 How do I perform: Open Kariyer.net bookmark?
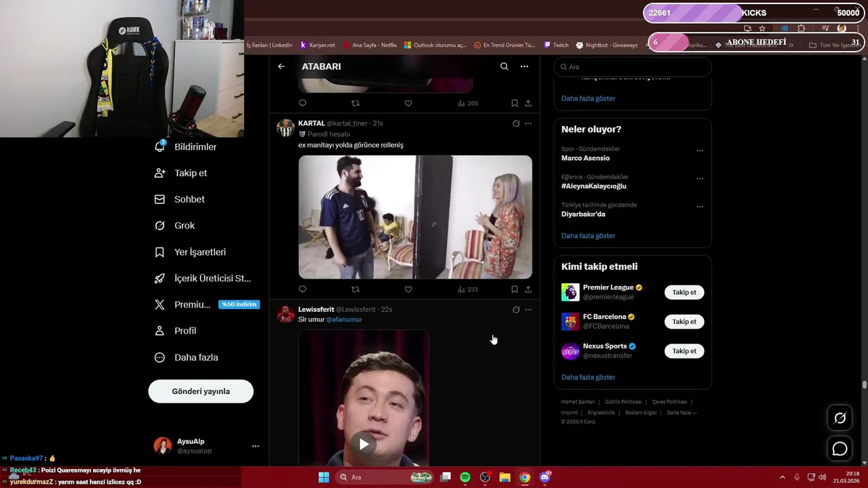[317, 45]
